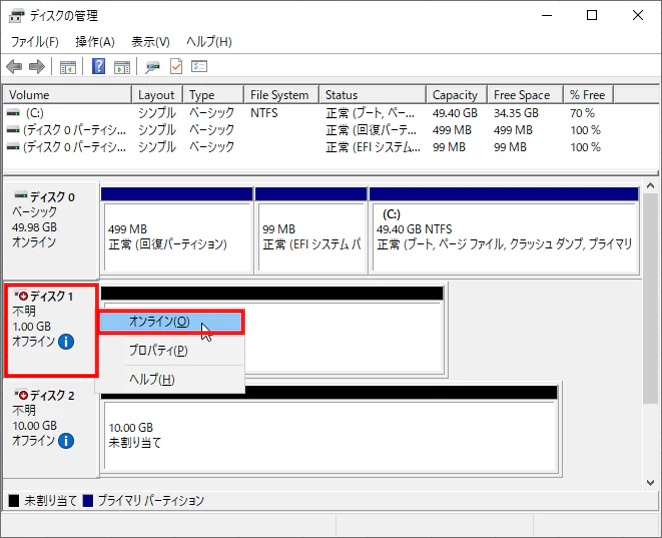This screenshot has width=662, height=538.
Task: Click the info icon beside Disk 2 オフライン
Action: pos(66,441)
